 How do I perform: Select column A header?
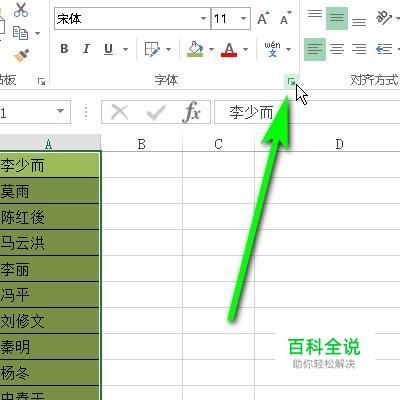click(50, 144)
